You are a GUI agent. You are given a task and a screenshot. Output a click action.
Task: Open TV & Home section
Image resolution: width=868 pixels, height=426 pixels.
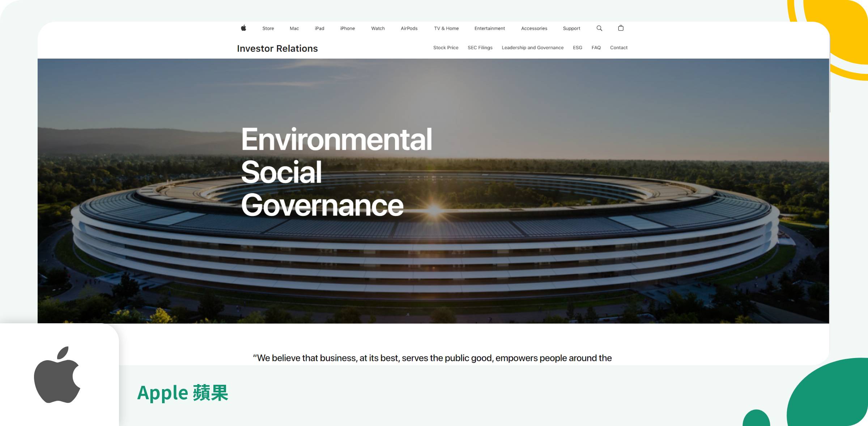coord(446,29)
